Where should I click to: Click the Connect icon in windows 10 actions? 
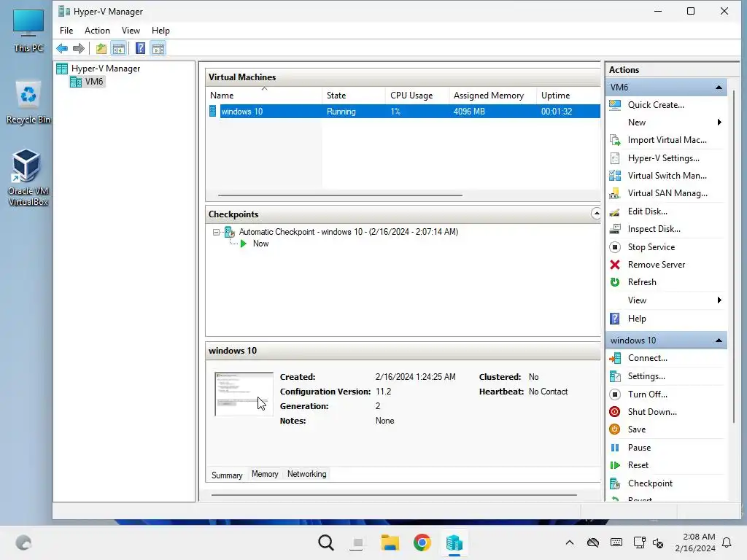coord(615,358)
